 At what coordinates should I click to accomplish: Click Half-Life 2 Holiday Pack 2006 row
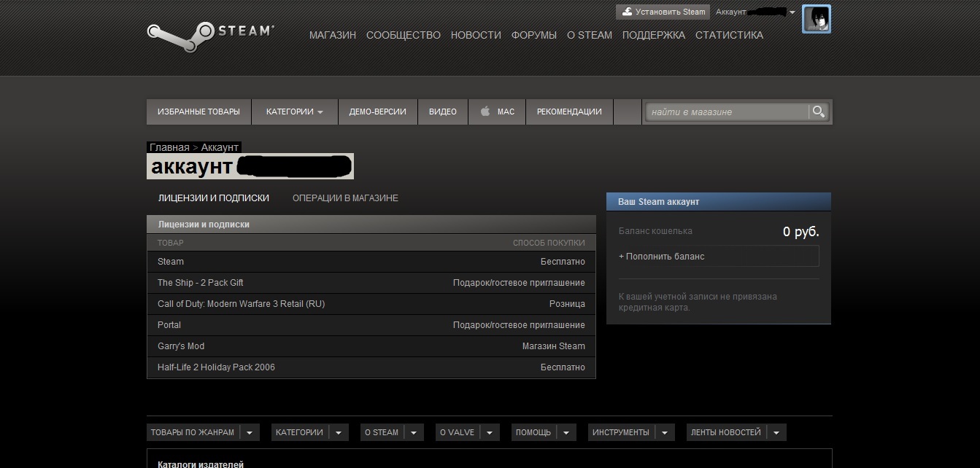point(371,367)
